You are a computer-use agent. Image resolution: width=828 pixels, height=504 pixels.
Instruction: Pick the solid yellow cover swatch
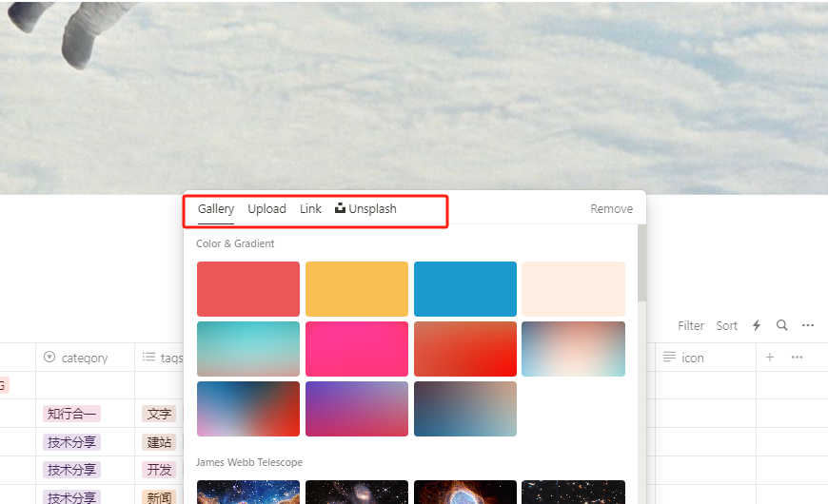coord(357,289)
